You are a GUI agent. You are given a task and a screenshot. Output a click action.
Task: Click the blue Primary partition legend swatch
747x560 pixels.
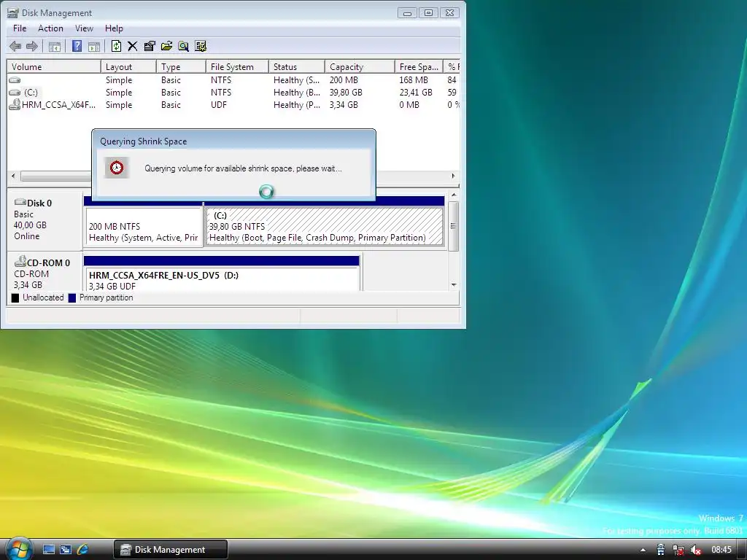point(72,297)
